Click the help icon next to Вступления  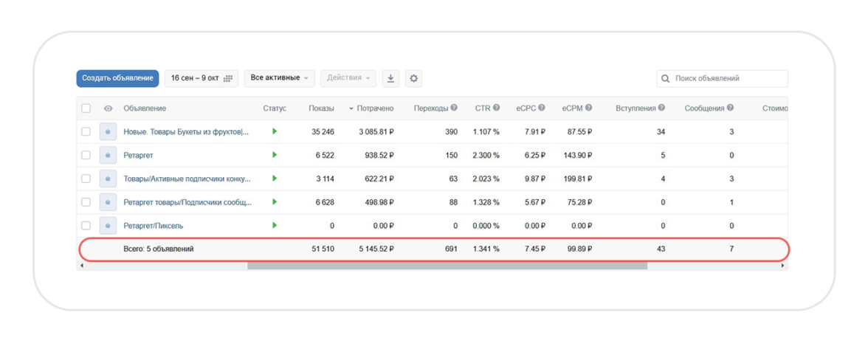(661, 108)
